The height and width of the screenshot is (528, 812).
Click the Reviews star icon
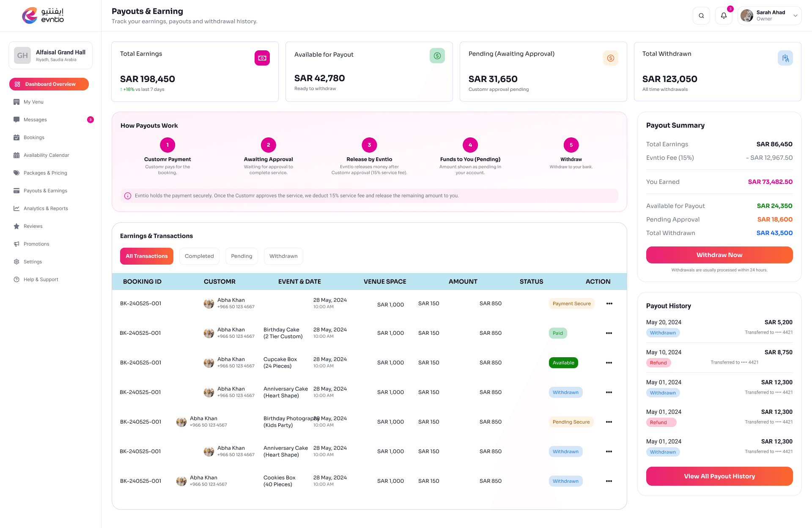(x=16, y=226)
